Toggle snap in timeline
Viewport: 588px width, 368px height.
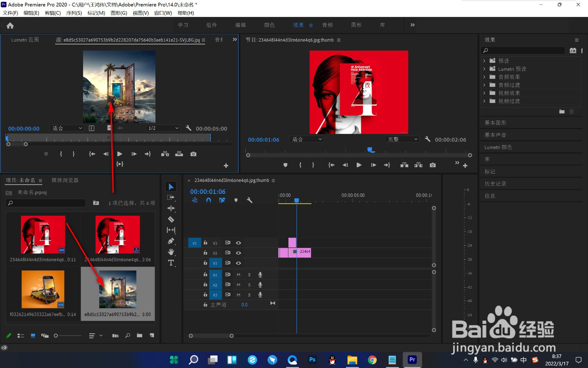[208, 200]
